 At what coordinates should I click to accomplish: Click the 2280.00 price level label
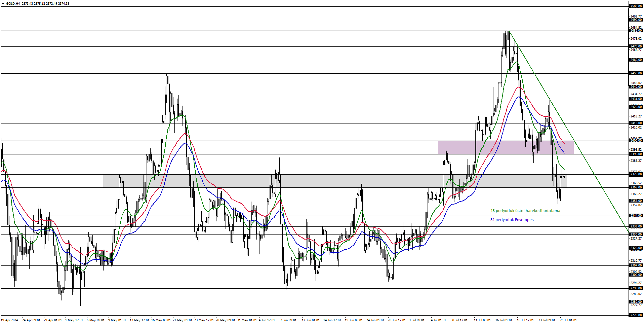(x=636, y=302)
